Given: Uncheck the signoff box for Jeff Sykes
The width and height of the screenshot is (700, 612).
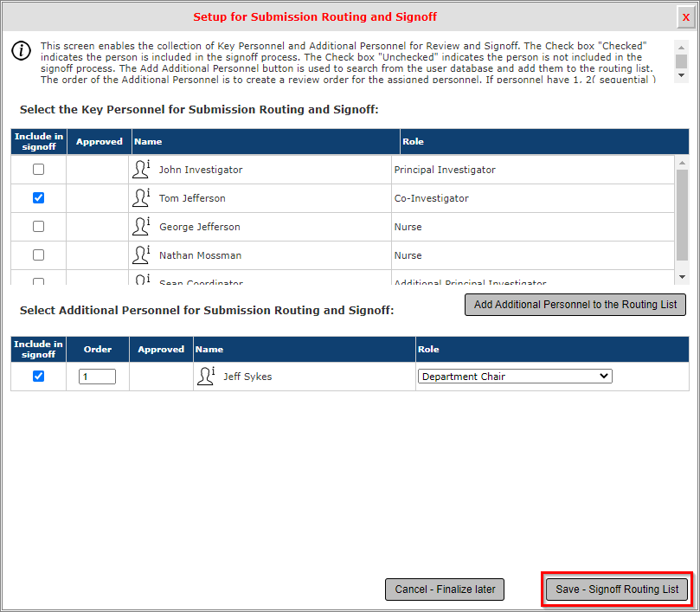Looking at the screenshot, I should point(38,377).
